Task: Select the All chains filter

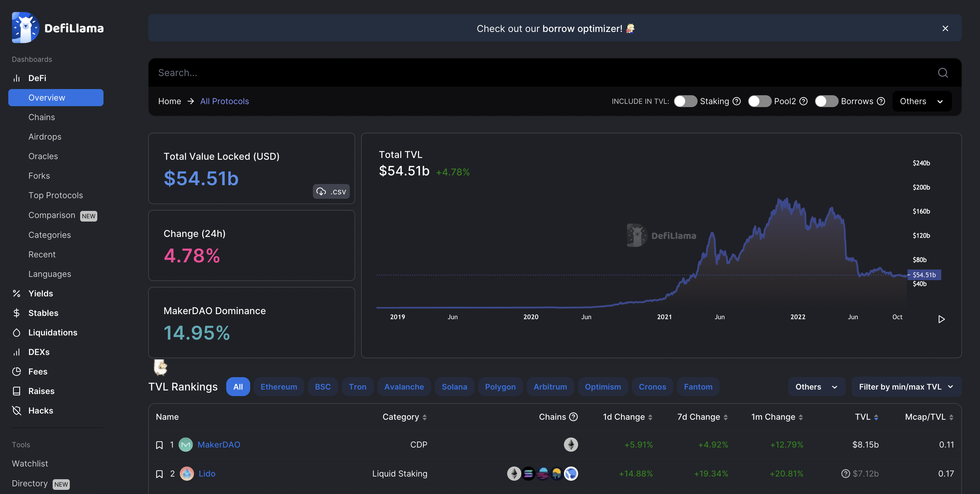Action: 238,387
